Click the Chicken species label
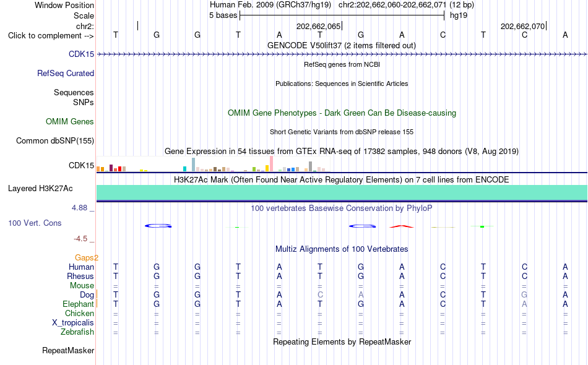 [79, 313]
